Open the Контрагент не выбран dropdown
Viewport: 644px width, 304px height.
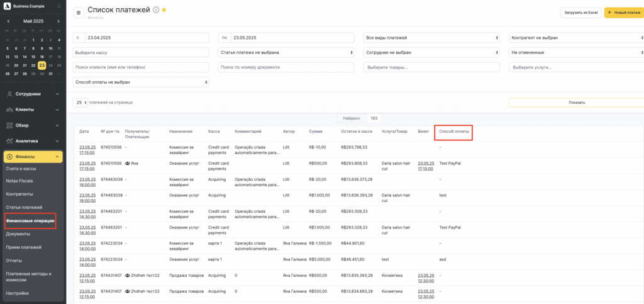point(576,38)
